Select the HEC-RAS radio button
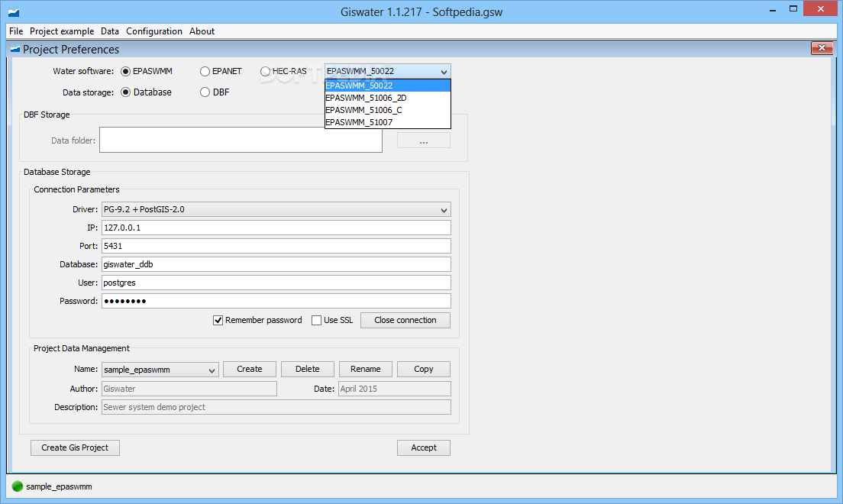This screenshot has width=843, height=504. (x=265, y=71)
